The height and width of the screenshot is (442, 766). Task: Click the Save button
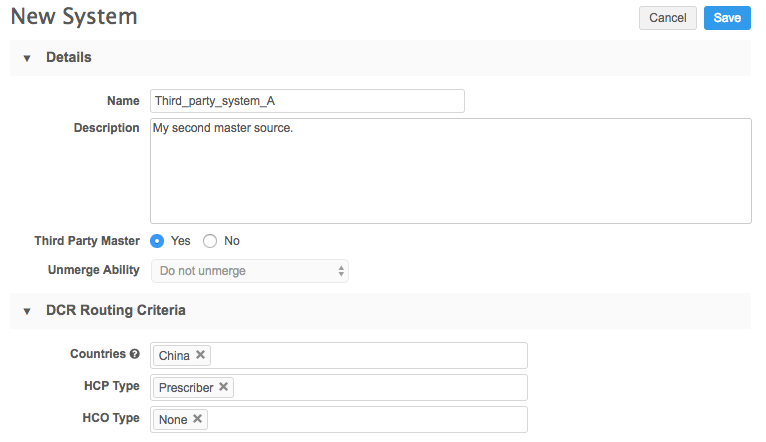[x=727, y=18]
